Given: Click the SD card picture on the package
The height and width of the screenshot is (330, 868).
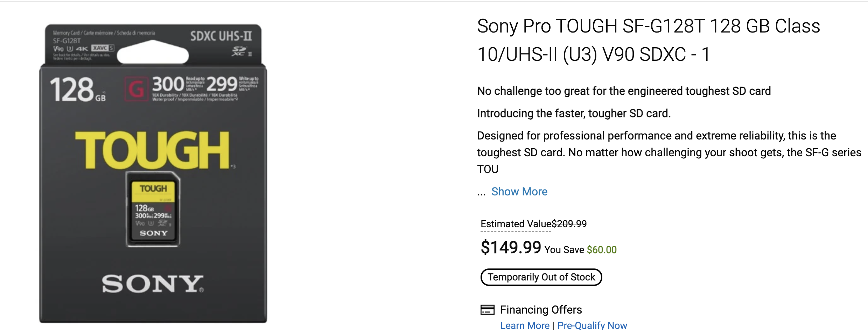Looking at the screenshot, I should pyautogui.click(x=153, y=209).
